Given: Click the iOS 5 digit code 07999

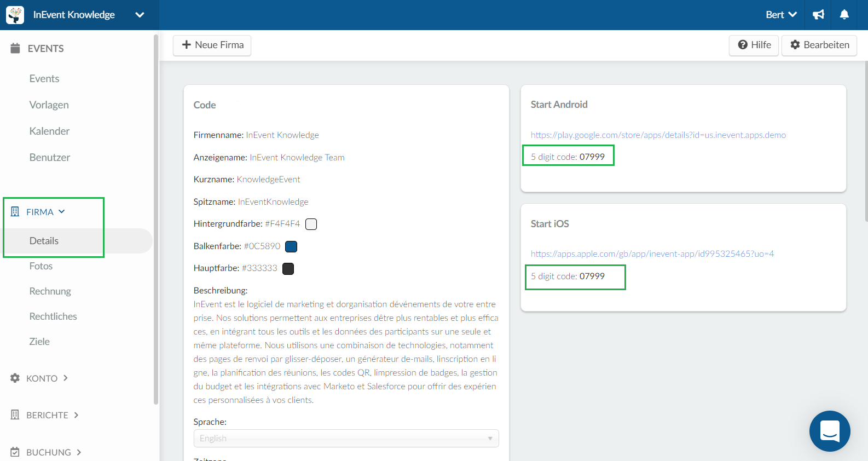Looking at the screenshot, I should click(x=592, y=276).
